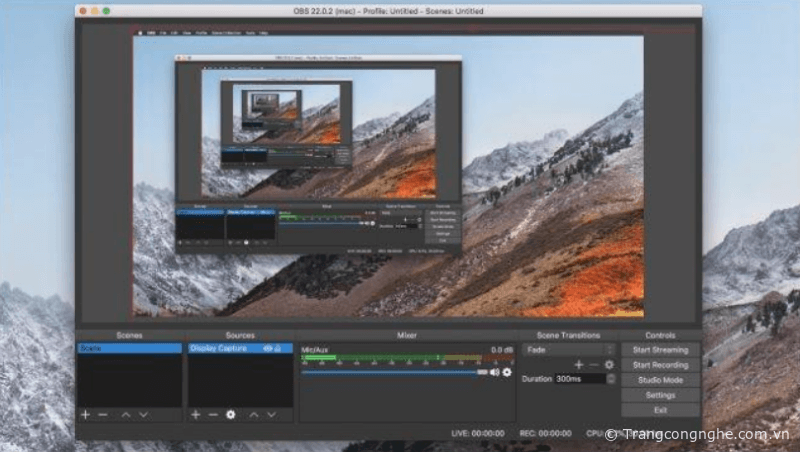Open Mic/Aux mixer settings gear
Viewport: 800px width, 452px height.
coord(507,372)
